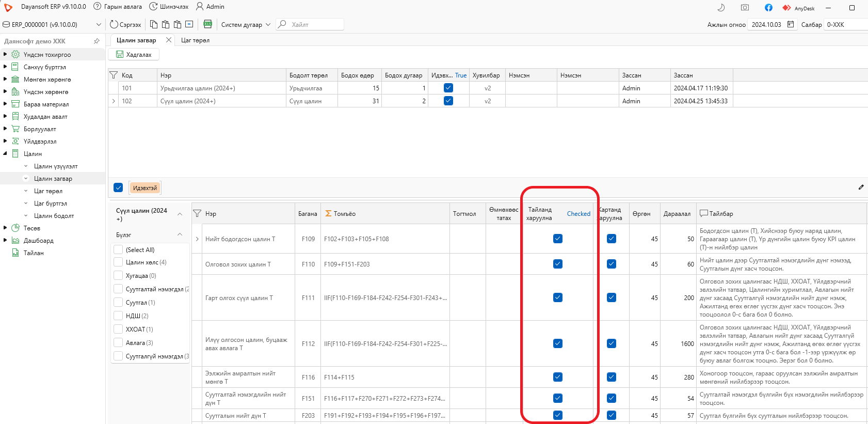Screen dimensions: 868x424
Task: Click the Сэргээх refresh button
Action: point(125,24)
